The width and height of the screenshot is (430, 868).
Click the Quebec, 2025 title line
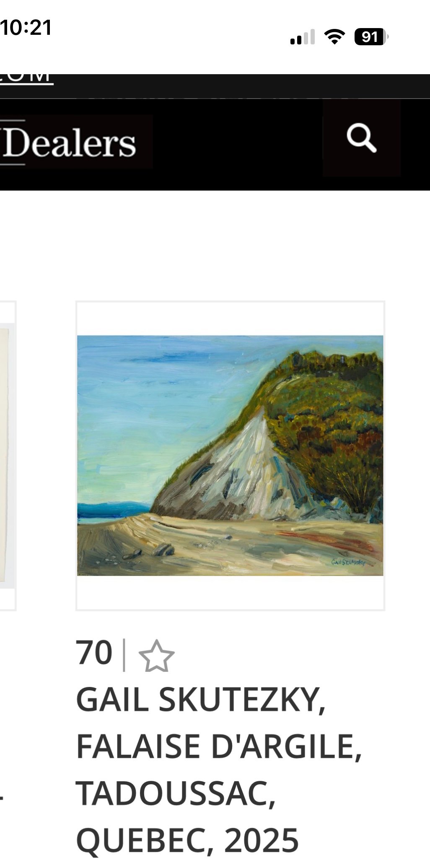(x=187, y=840)
